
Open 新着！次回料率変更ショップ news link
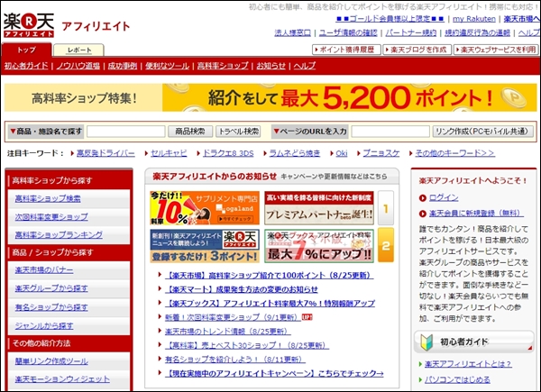(x=233, y=317)
